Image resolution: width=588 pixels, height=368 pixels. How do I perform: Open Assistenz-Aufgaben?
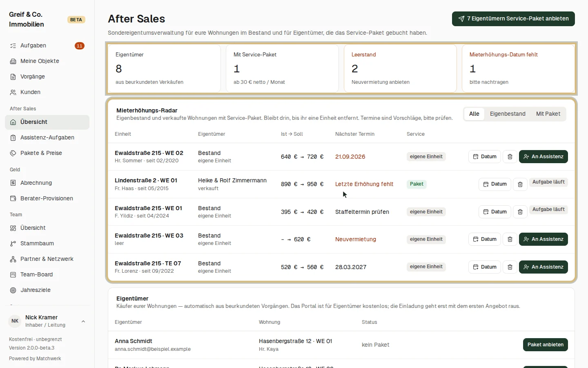47,137
